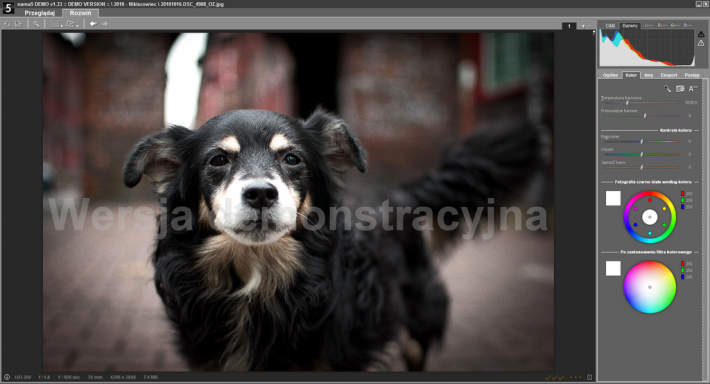Show the L channel histogram
Viewport: 710px width, 384px height.
tap(648, 26)
